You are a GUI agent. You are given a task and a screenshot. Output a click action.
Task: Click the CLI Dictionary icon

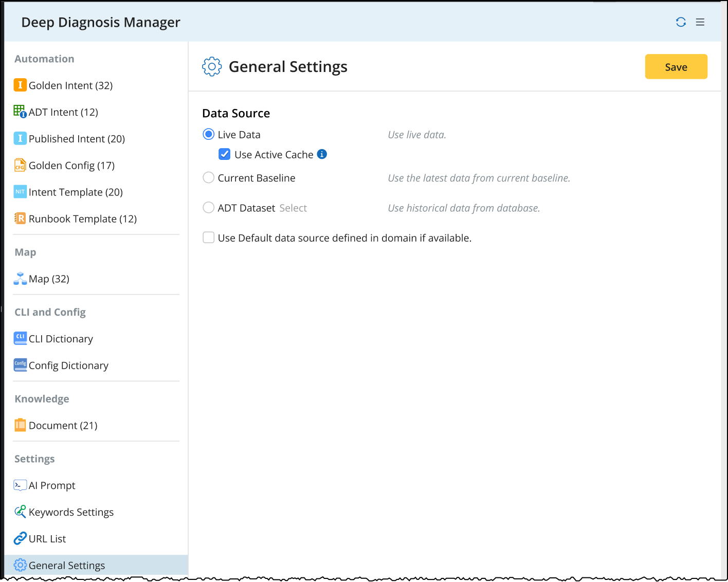click(20, 338)
